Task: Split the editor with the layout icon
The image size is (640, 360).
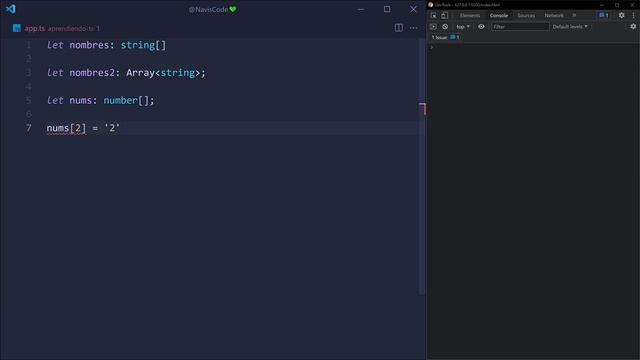Action: tap(399, 28)
